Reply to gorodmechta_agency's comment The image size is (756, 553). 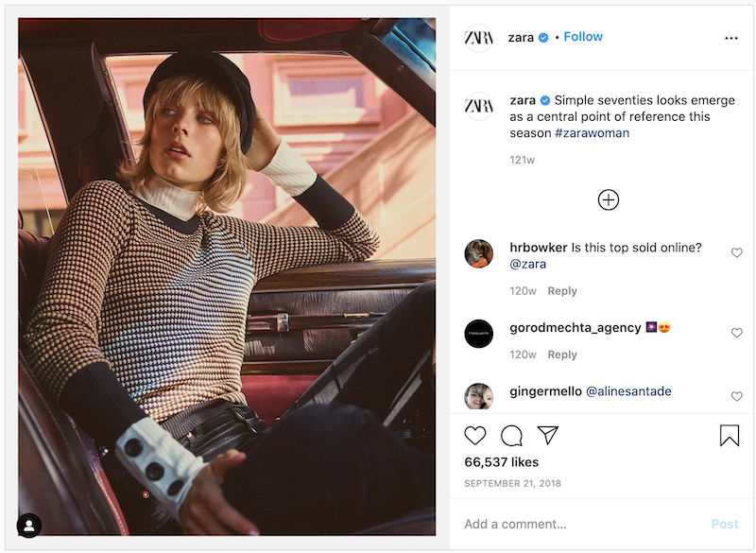pyautogui.click(x=562, y=354)
